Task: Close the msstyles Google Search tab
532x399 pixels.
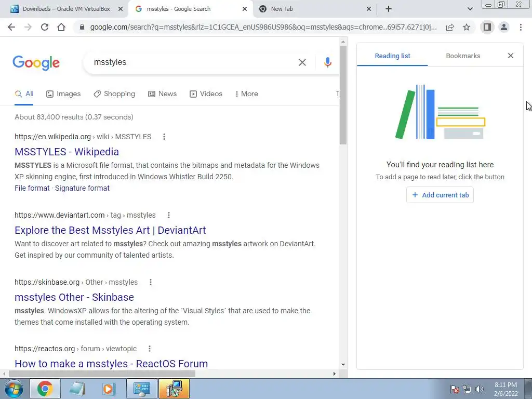Action: pos(245,9)
